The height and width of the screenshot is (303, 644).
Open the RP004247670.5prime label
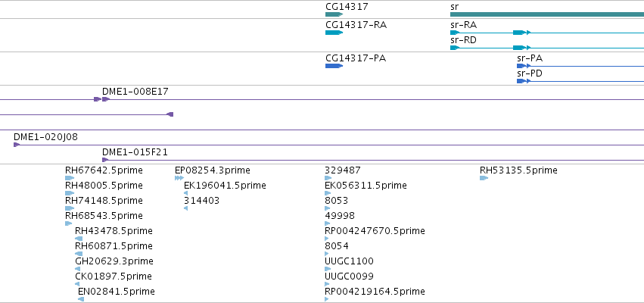pos(375,230)
